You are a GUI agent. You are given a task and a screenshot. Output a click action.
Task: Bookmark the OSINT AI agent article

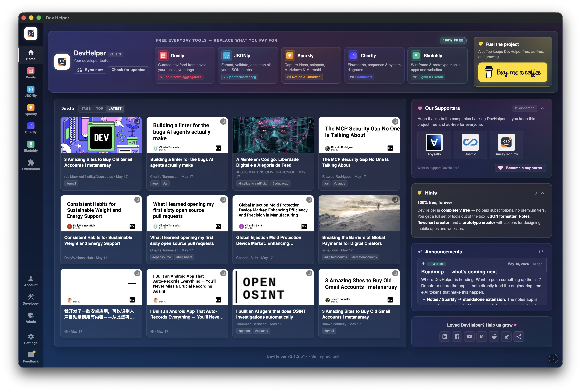[x=309, y=273]
